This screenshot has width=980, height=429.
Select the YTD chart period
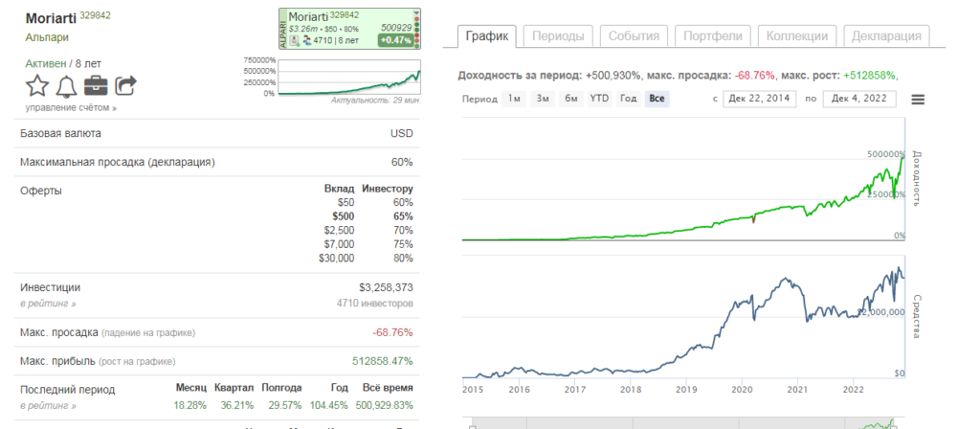[599, 99]
